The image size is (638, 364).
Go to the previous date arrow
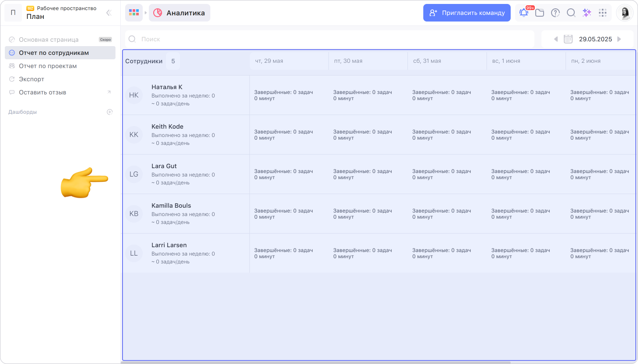pos(556,39)
